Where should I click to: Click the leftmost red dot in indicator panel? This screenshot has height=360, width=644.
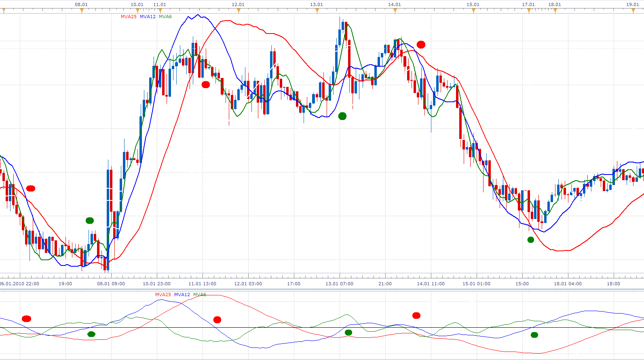(x=26, y=319)
